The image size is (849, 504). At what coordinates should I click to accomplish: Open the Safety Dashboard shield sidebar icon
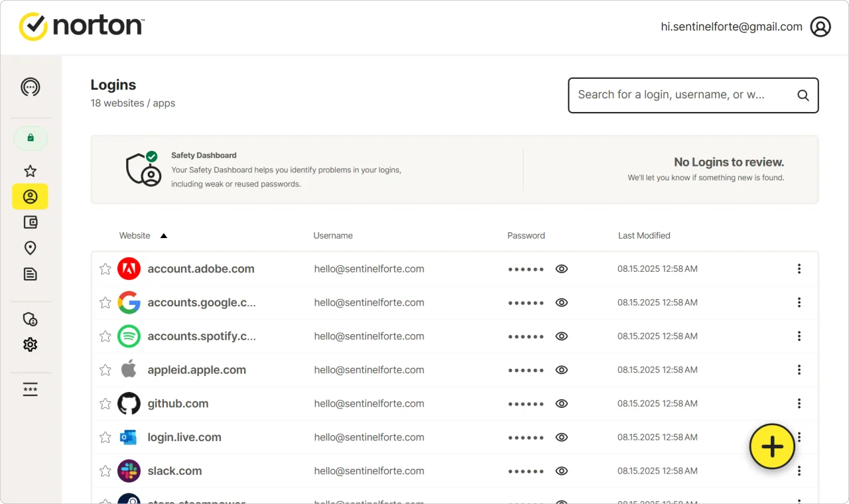pyautogui.click(x=31, y=320)
